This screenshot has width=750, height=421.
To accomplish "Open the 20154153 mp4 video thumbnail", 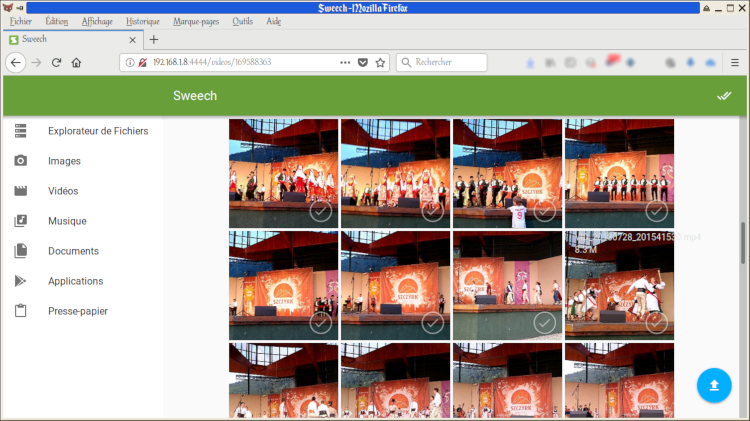I will 619,286.
